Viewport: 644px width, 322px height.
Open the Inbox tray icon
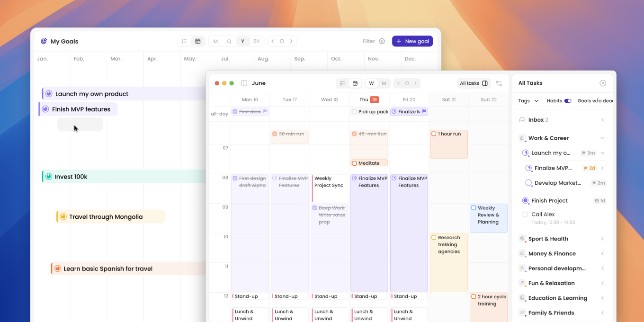click(x=522, y=120)
